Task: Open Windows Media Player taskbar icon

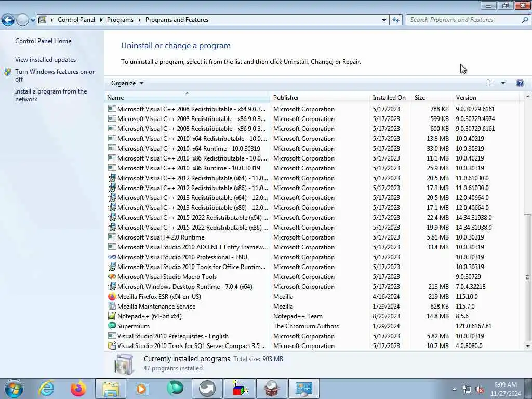Action: pyautogui.click(x=141, y=389)
